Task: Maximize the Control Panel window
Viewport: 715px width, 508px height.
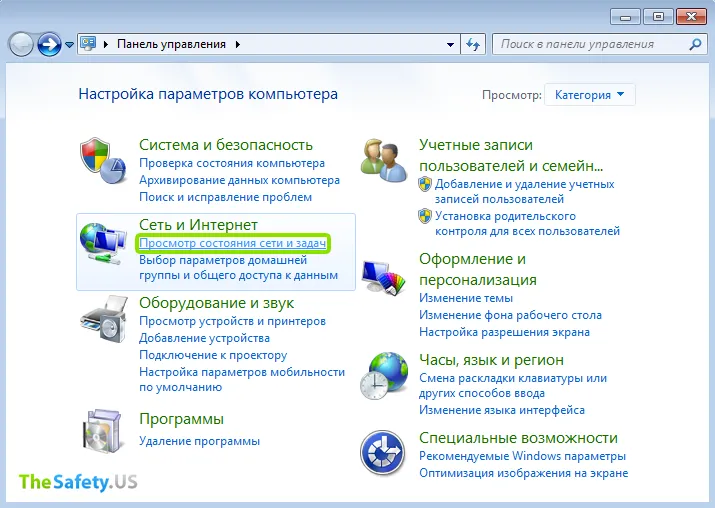Action: click(x=658, y=17)
